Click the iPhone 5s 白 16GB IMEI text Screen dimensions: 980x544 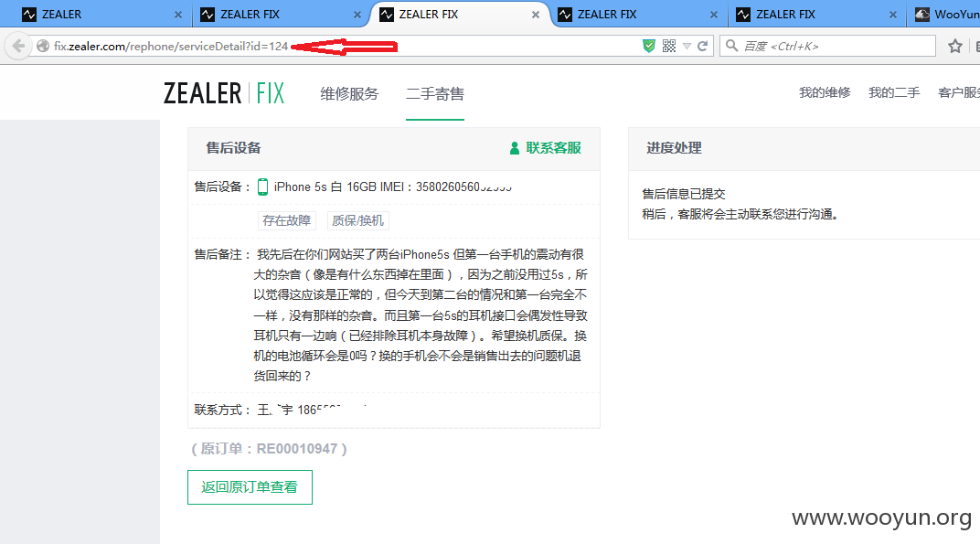[392, 187]
